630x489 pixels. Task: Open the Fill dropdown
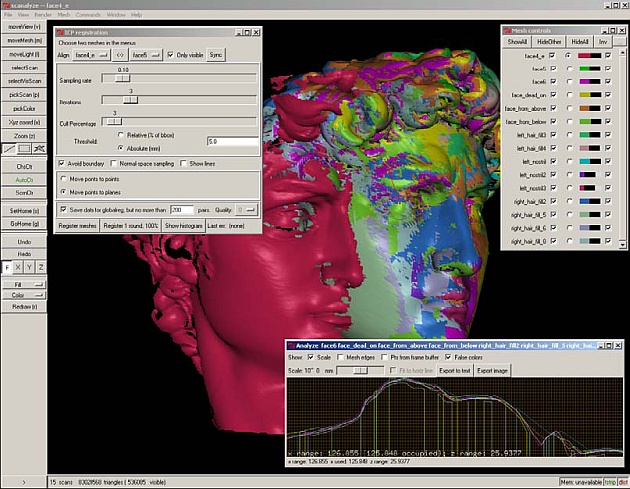point(24,284)
